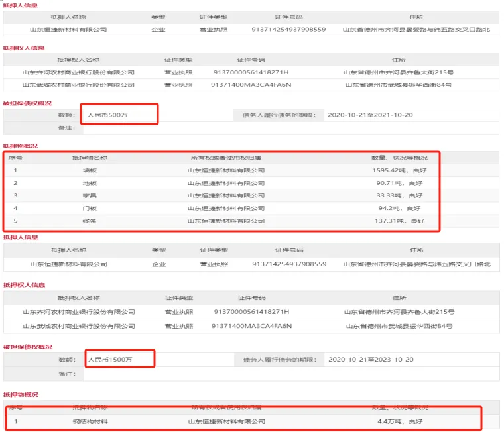Click address 武城县振华西街84号 in the lower table
504x432 pixels.
(399, 327)
